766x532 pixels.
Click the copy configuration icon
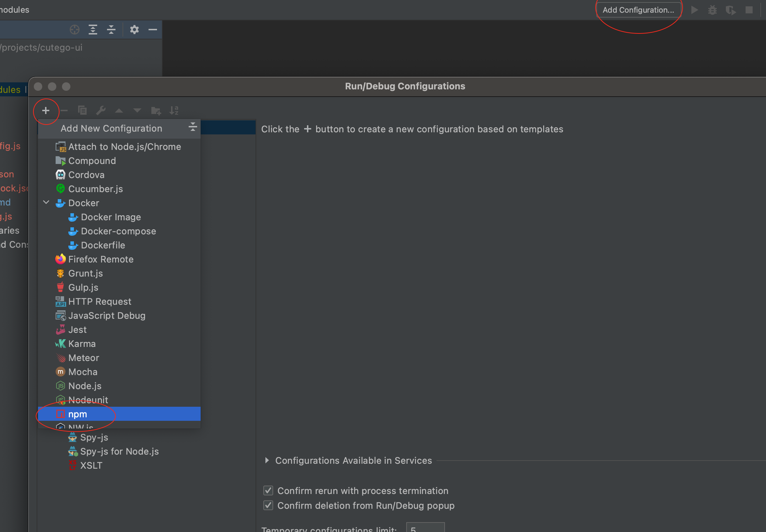pos(82,110)
